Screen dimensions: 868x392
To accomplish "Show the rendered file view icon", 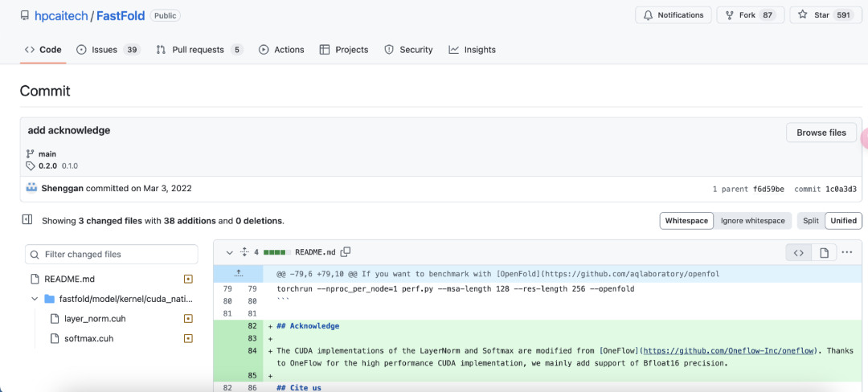I will (x=824, y=253).
